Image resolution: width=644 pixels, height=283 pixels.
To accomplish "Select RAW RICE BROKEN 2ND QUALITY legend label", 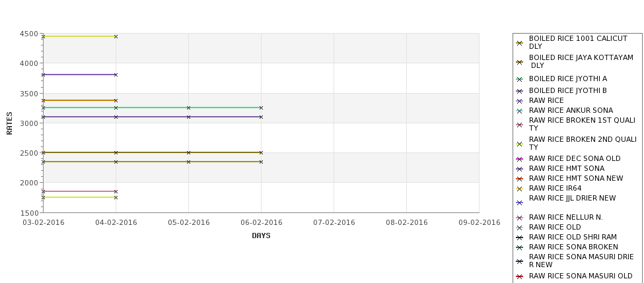I will [x=583, y=143].
